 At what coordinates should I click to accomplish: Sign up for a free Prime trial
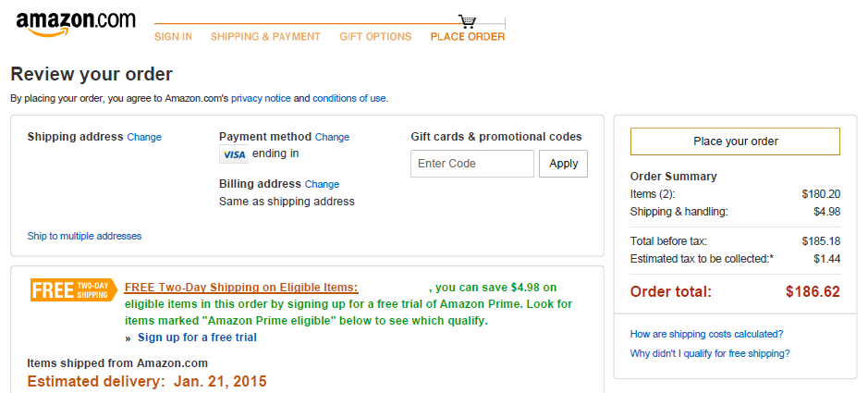(197, 338)
